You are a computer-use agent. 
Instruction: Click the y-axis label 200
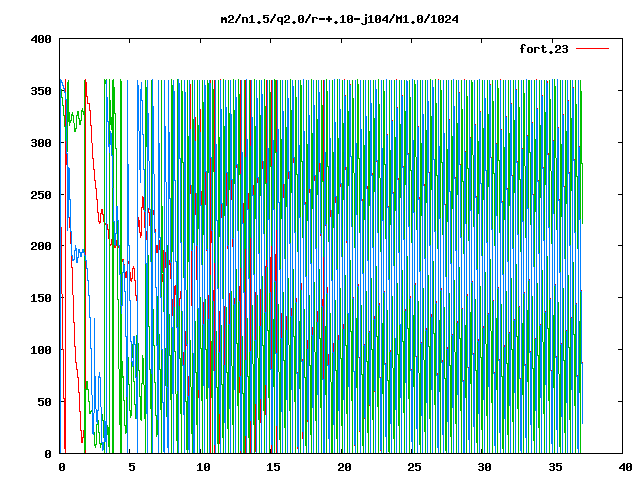point(41,246)
